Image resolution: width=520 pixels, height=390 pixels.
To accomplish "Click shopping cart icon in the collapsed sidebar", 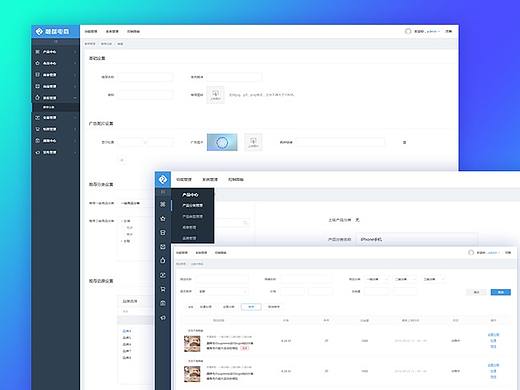I will [x=163, y=289].
